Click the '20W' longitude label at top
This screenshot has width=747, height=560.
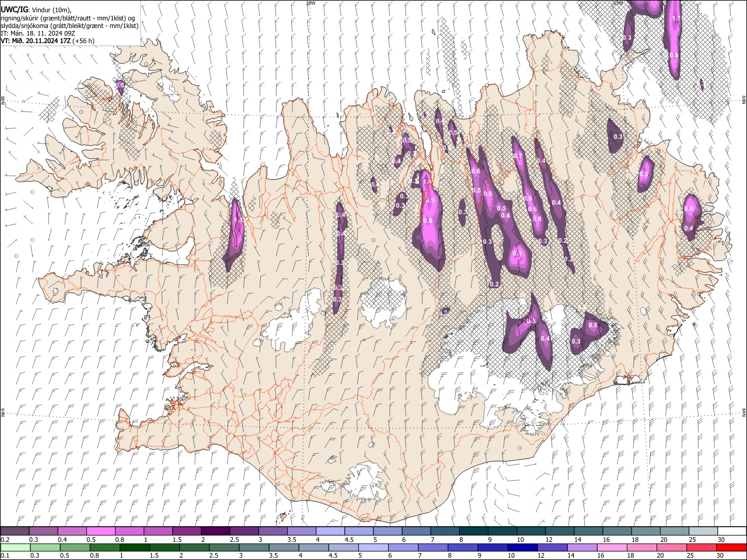[x=310, y=3]
